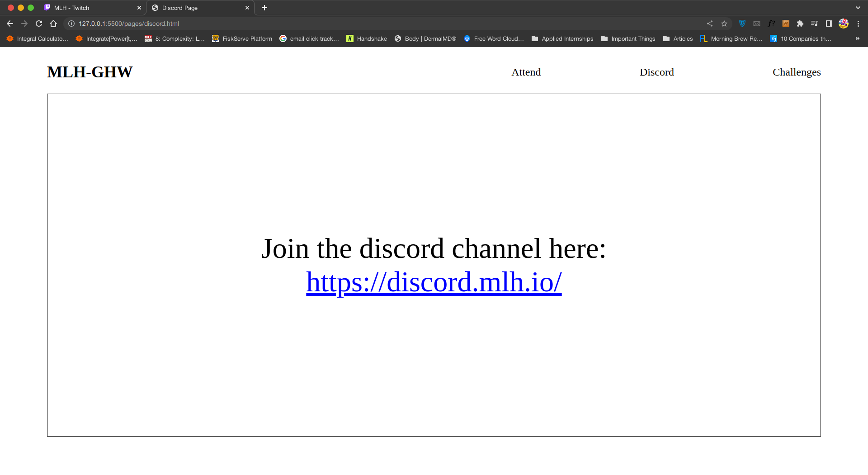This screenshot has height=475, width=868.
Task: Open Body | DermalMD bookmark
Action: pos(425,38)
